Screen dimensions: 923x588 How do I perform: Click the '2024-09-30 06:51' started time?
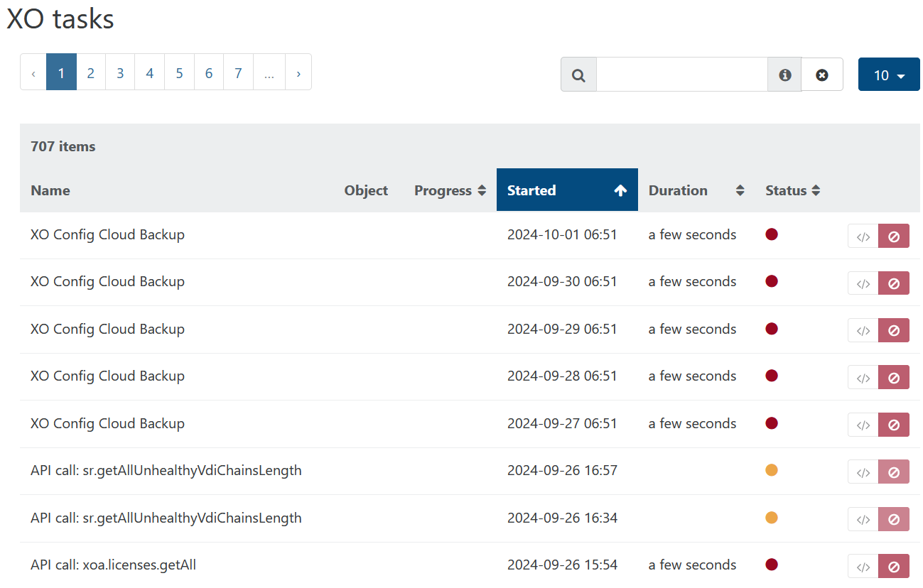(562, 281)
